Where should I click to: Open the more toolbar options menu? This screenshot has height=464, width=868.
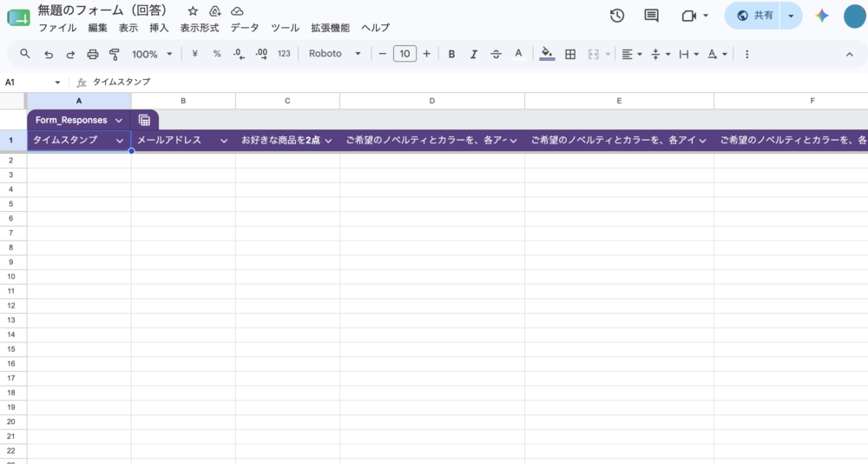[746, 54]
